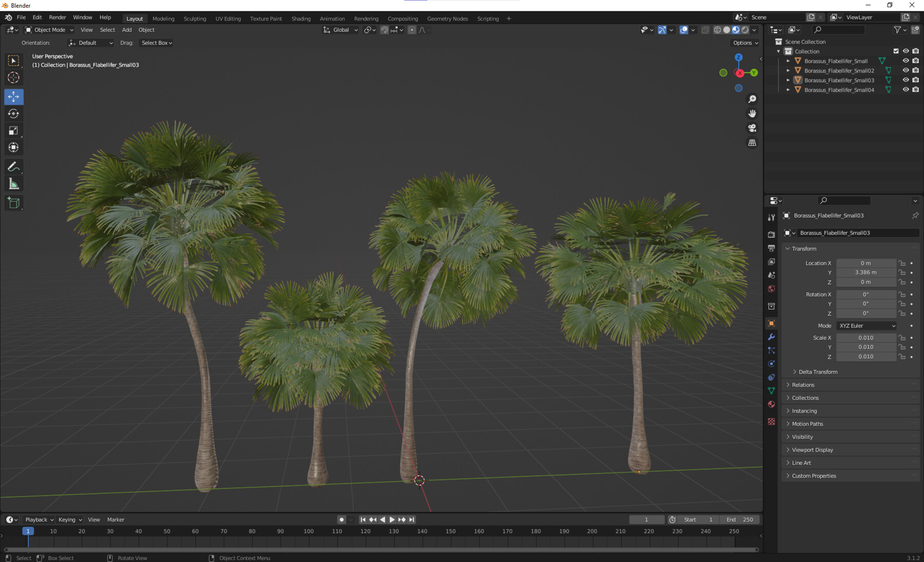
Task: Open the Mode dropdown set to XYZ Euler
Action: pyautogui.click(x=866, y=325)
